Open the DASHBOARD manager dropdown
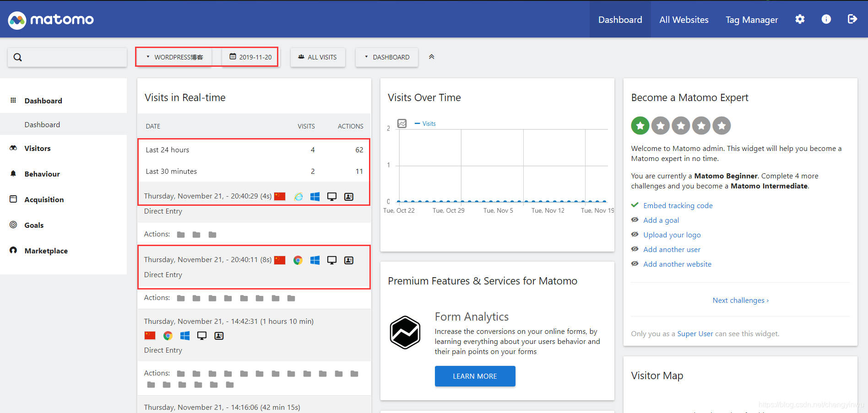The width and height of the screenshot is (868, 413). [x=387, y=57]
